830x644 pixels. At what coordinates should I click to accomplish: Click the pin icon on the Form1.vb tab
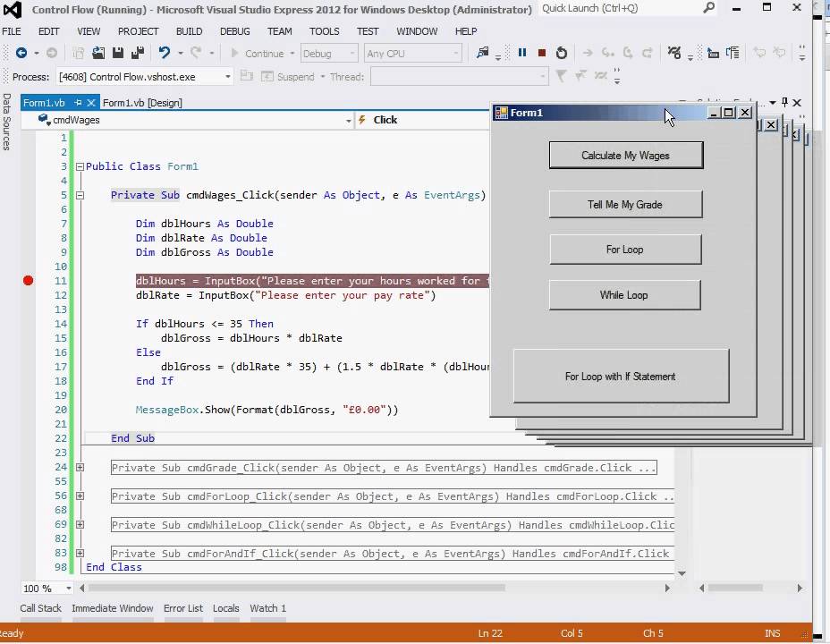(78, 103)
